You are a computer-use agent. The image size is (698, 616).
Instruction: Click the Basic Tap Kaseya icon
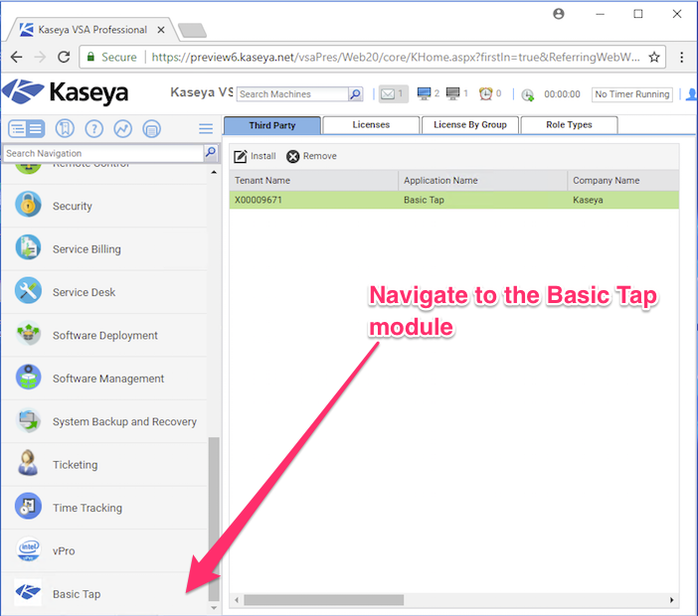pyautogui.click(x=28, y=592)
